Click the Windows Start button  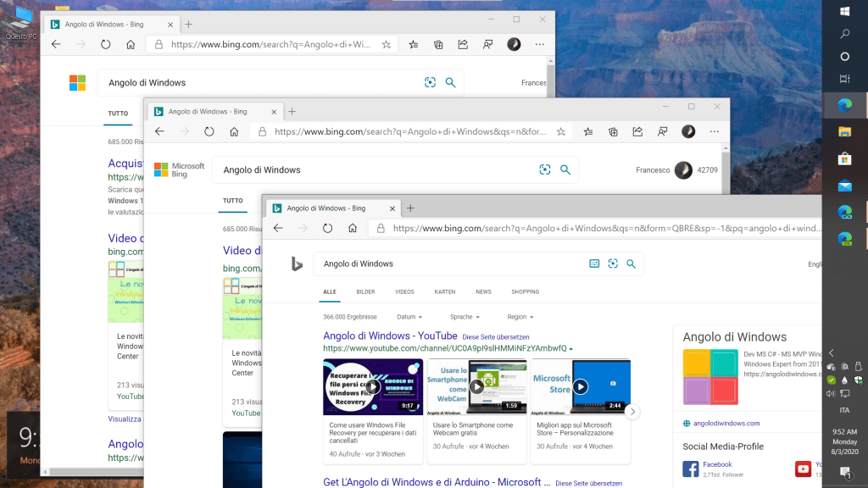[844, 11]
